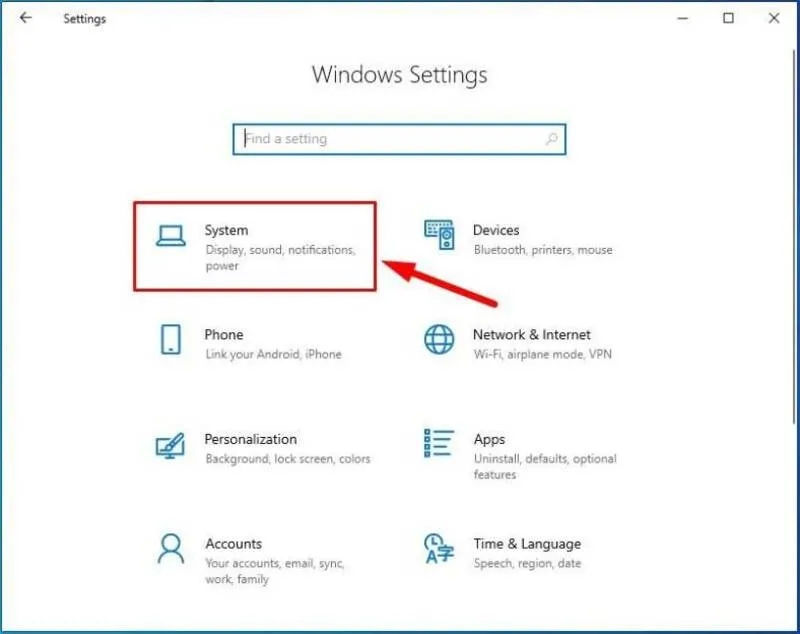
Task: Click the search magnifier icon
Action: pyautogui.click(x=552, y=139)
